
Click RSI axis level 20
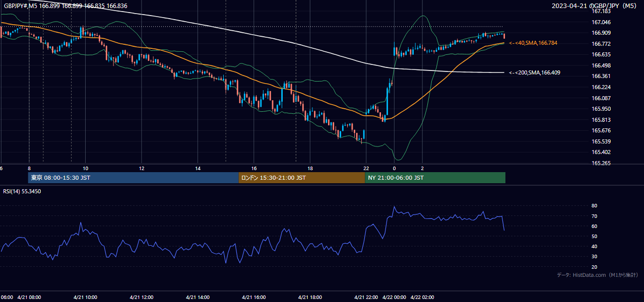595,267
